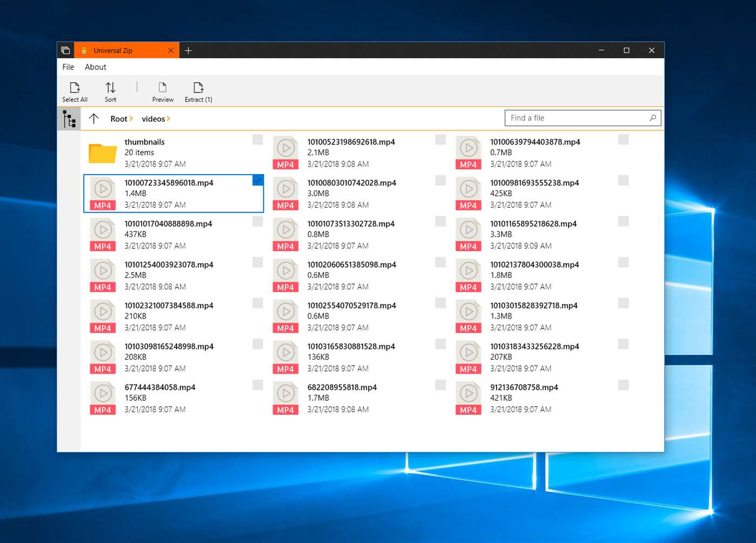Uncheck the 10100723345896018.mp4 checkbox
The height and width of the screenshot is (543, 756).
click(258, 181)
